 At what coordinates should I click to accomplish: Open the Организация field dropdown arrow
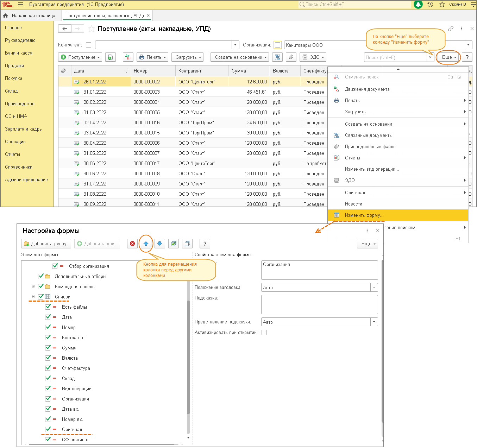pos(468,45)
